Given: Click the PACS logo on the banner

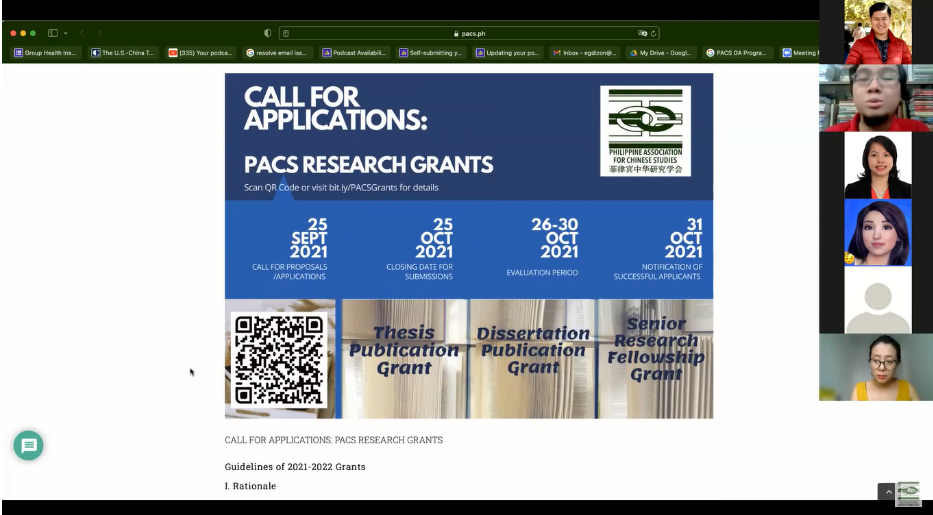Looking at the screenshot, I should tap(646, 131).
